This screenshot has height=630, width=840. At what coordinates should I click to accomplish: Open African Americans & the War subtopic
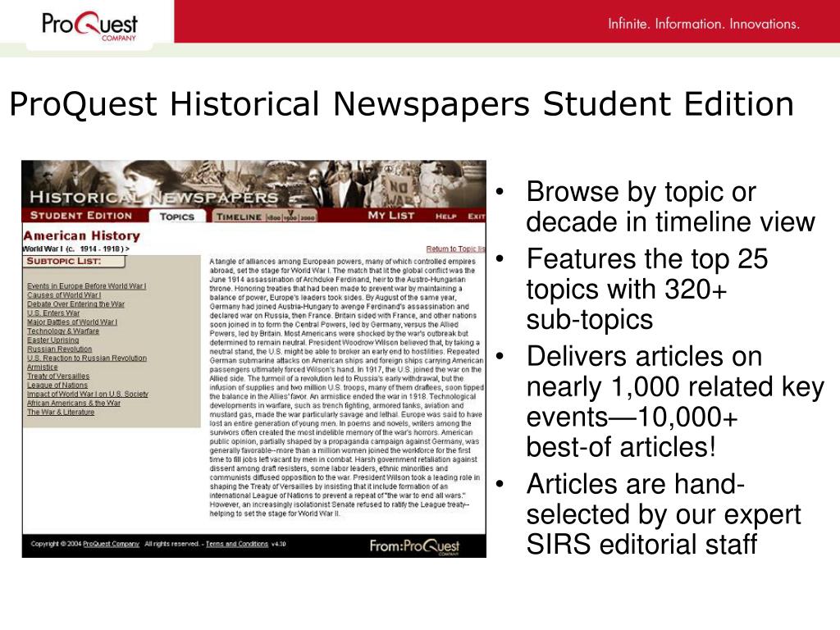74,404
